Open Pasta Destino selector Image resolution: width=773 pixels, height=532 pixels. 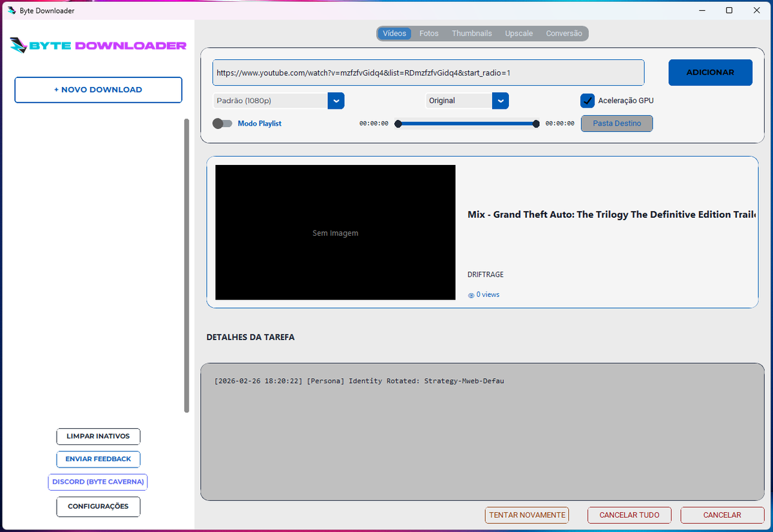[616, 123]
